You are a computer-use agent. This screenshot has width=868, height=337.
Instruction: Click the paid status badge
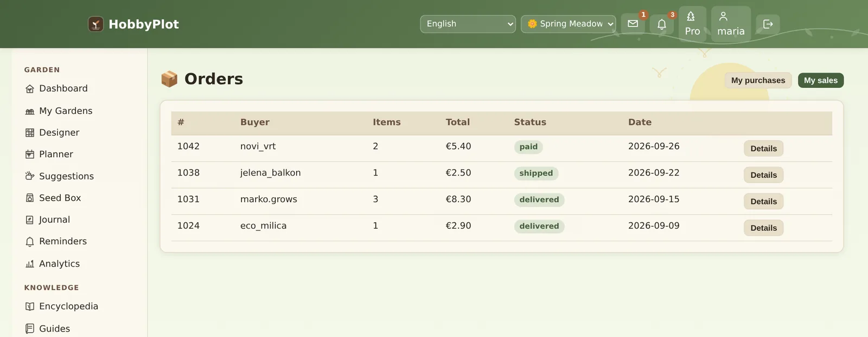(528, 147)
